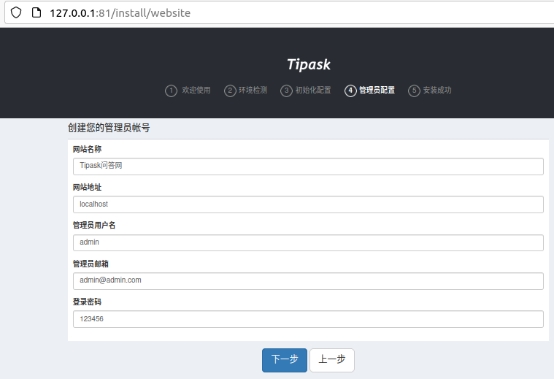This screenshot has width=554, height=379.
Task: Click the 网站名称 label
Action: [87, 149]
